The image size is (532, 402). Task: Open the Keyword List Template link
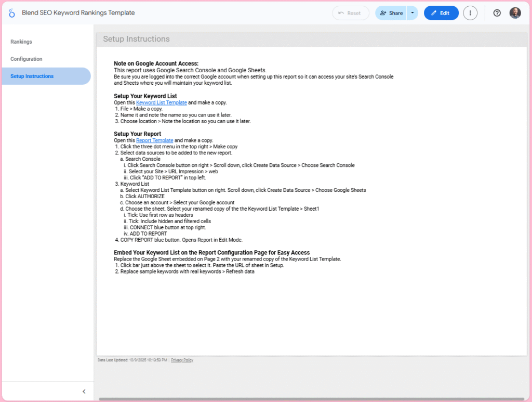(x=161, y=102)
